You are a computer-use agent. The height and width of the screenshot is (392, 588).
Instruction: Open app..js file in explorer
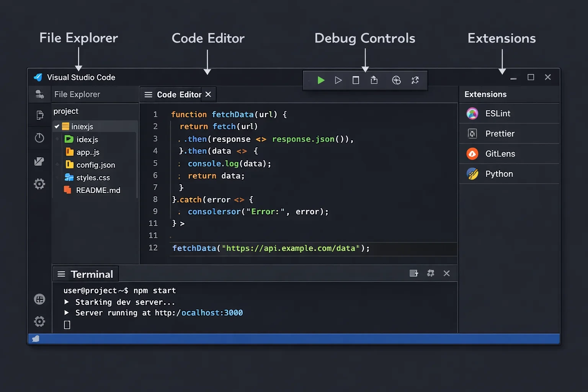point(82,152)
